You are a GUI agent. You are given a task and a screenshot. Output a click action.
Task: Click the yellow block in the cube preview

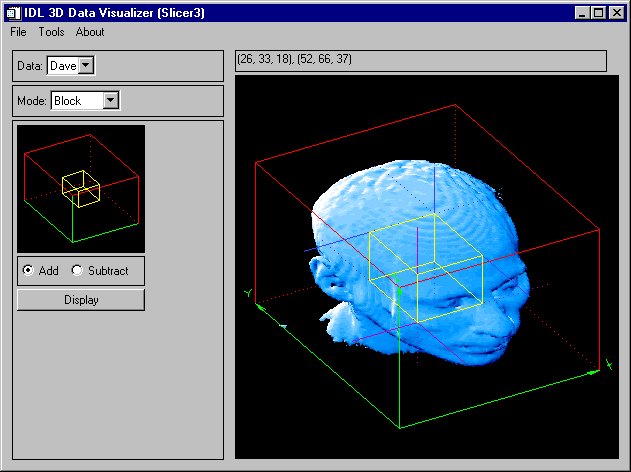pyautogui.click(x=80, y=189)
